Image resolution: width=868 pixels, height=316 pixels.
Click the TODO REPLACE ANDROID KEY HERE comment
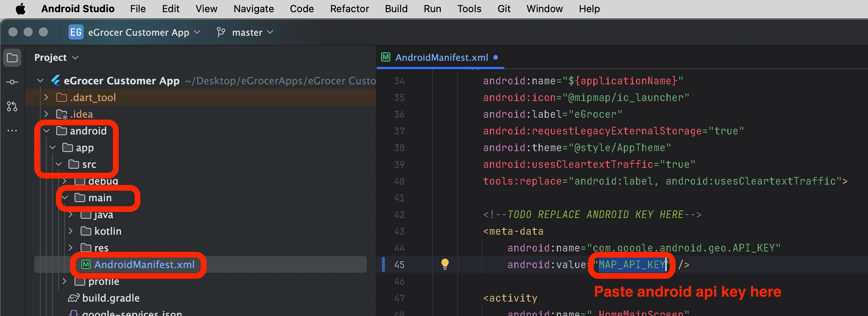pos(592,215)
